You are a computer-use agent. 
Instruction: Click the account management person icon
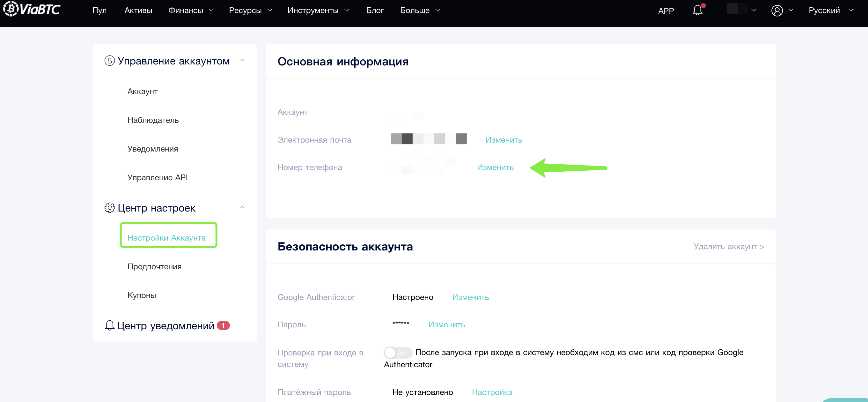(109, 61)
